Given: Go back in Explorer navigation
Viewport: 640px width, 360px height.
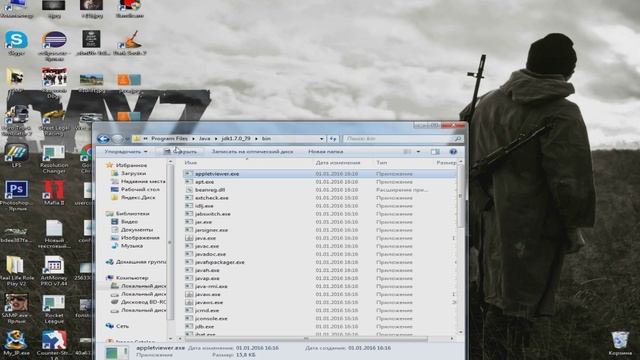Looking at the screenshot, I should point(103,139).
